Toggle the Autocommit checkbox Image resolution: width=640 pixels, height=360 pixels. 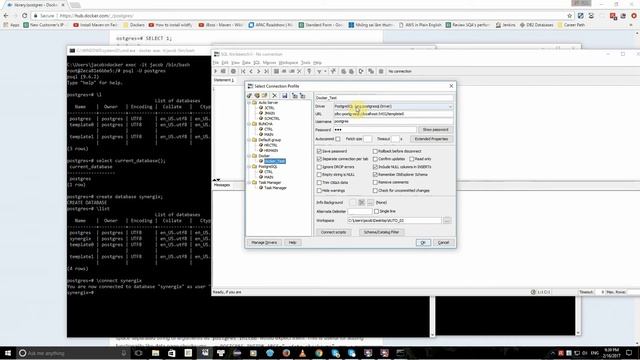pos(338,139)
